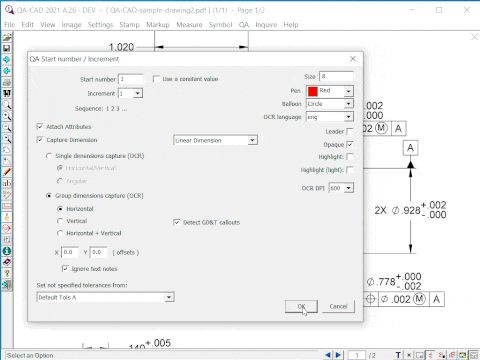
Task: Enable the Leader checkbox
Action: [x=350, y=131]
